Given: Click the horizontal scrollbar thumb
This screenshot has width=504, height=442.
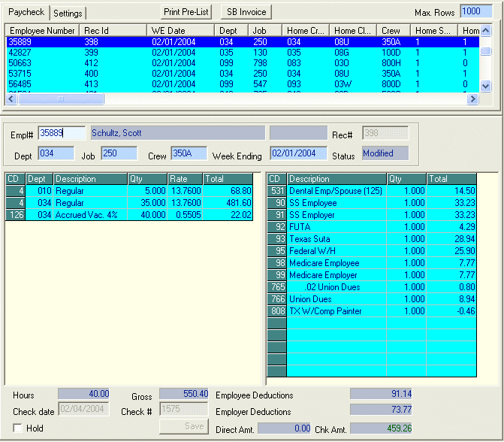Looking at the screenshot, I should click(x=61, y=98).
